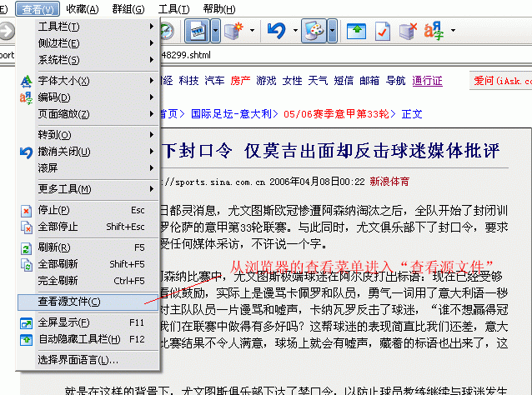
Task: Click the blue-framed page toolbar icon
Action: pos(197,32)
